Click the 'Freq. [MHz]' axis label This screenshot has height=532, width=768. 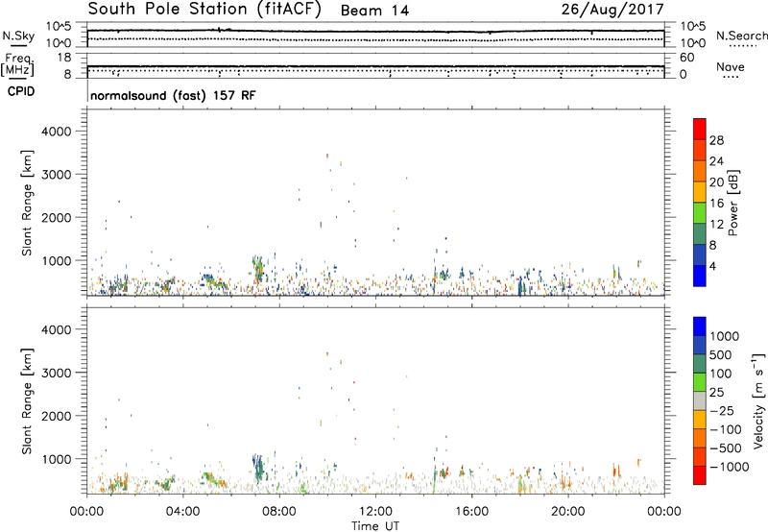coord(17,65)
